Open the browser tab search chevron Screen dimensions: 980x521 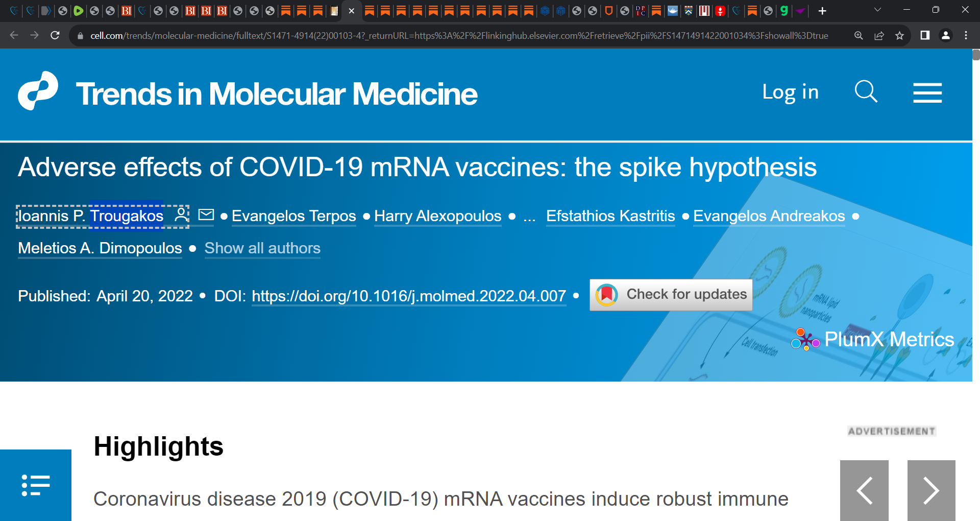[877, 10]
